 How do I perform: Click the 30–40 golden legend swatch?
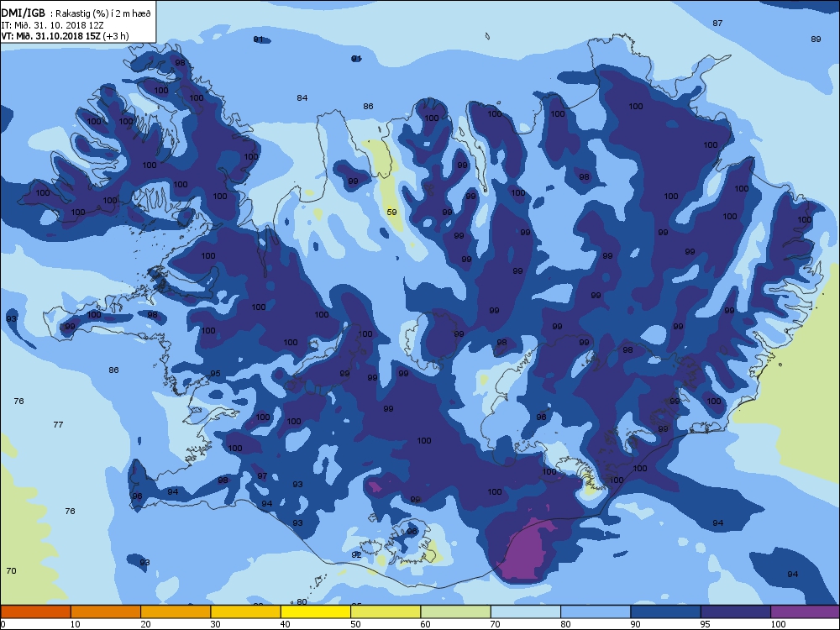246,612
